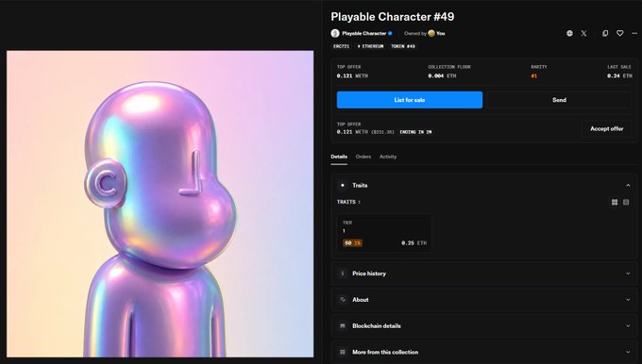Screen dimensions: 642x364
Task: Click the More from this collection icon
Action: coord(343,352)
